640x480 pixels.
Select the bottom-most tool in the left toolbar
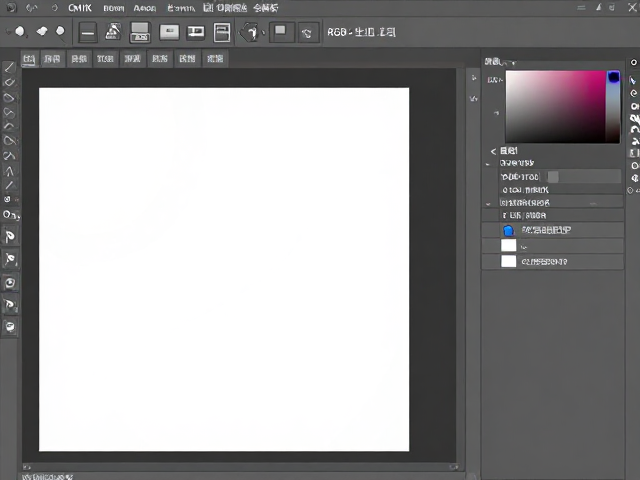tap(10, 327)
